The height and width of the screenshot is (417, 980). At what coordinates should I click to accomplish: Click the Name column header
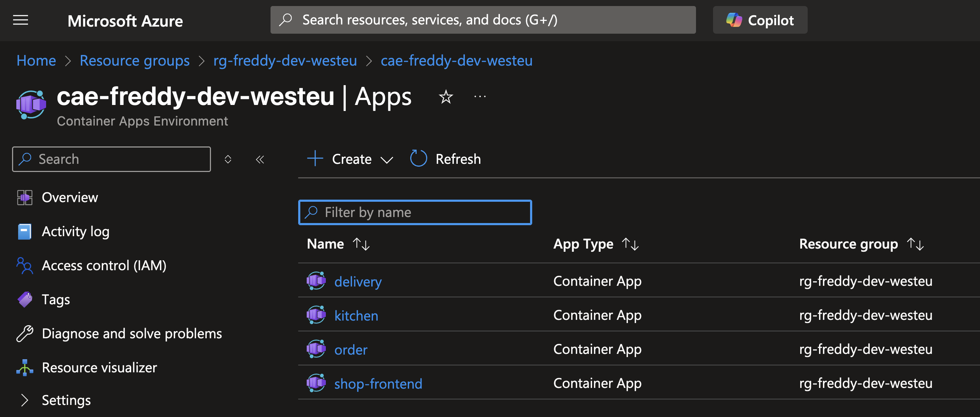click(325, 244)
